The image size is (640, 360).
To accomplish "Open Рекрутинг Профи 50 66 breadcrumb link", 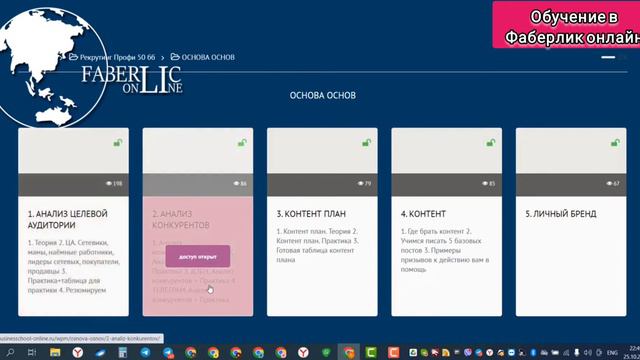I will pos(117,57).
